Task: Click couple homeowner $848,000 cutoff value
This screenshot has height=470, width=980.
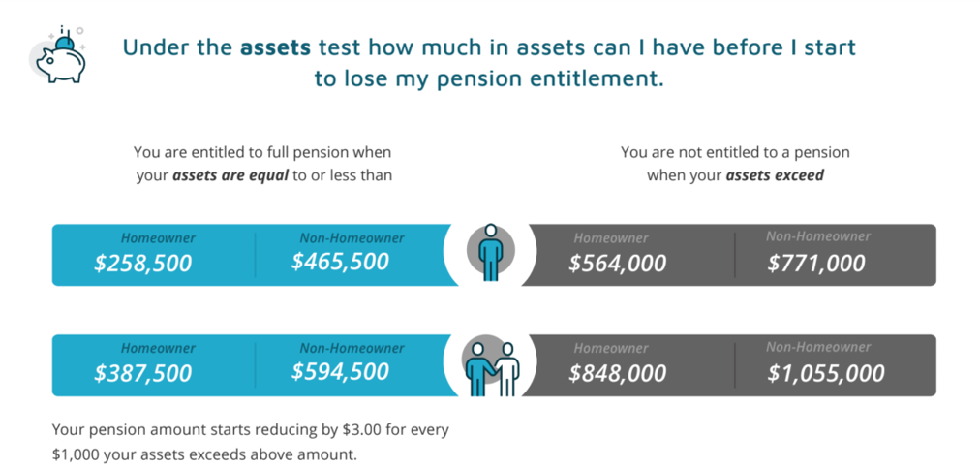Action: tap(617, 374)
